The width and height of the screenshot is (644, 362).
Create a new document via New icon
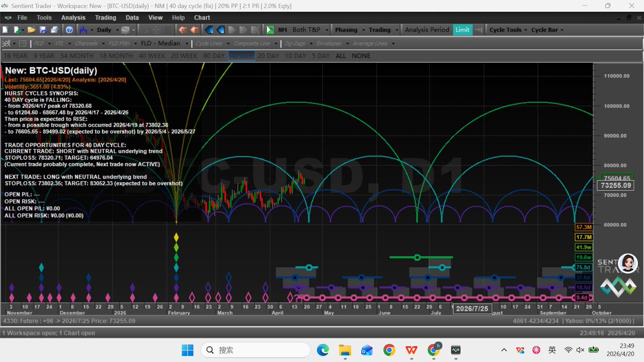click(6, 30)
